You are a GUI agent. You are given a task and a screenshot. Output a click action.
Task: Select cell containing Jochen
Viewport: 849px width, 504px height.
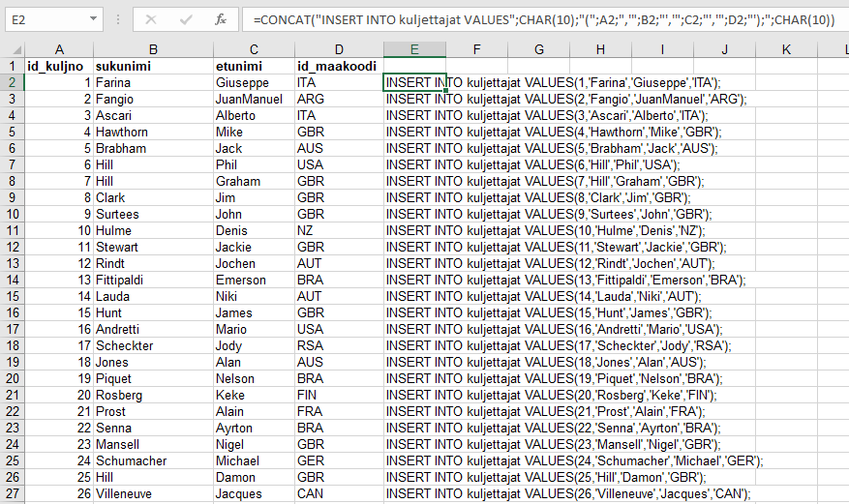(x=254, y=263)
